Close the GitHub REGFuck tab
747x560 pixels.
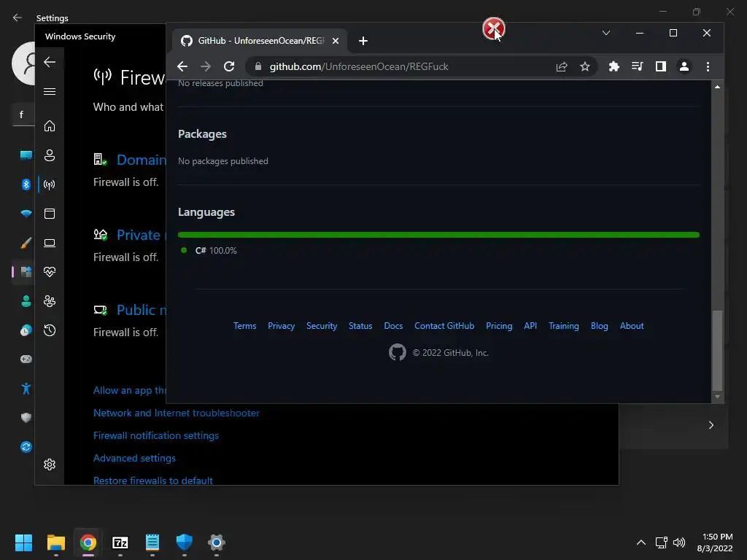pyautogui.click(x=336, y=41)
